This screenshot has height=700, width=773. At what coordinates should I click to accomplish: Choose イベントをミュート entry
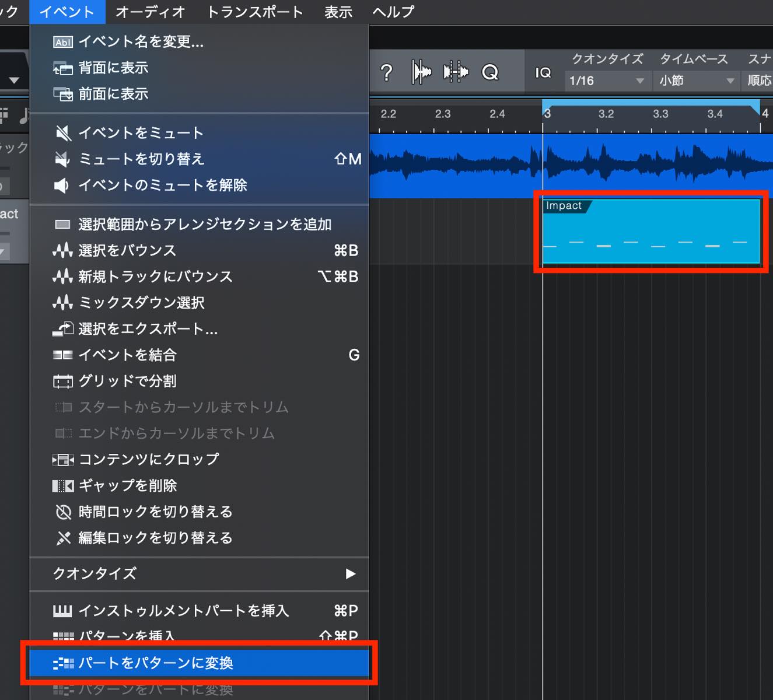[199, 133]
